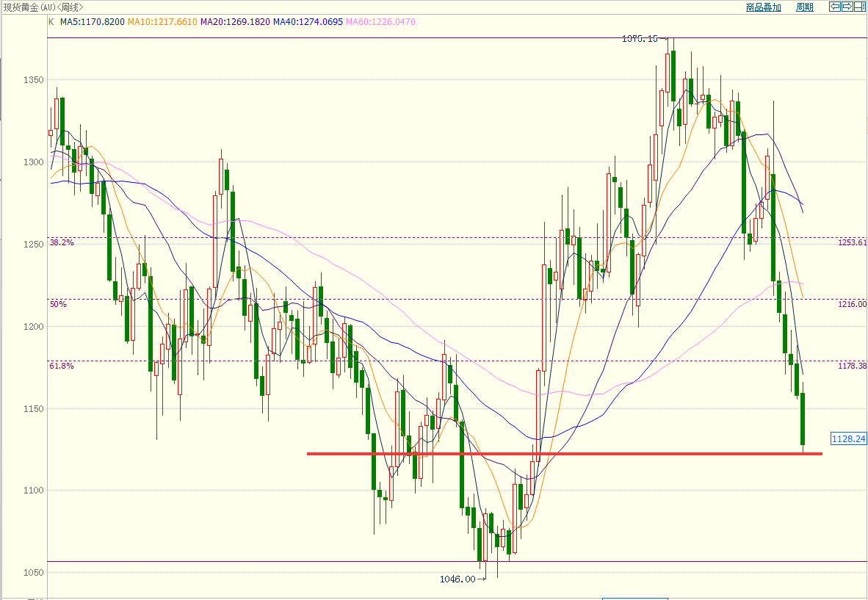Image resolution: width=868 pixels, height=600 pixels.
Task: Select the MA10:1217.6610 indicator label
Action: pos(162,22)
